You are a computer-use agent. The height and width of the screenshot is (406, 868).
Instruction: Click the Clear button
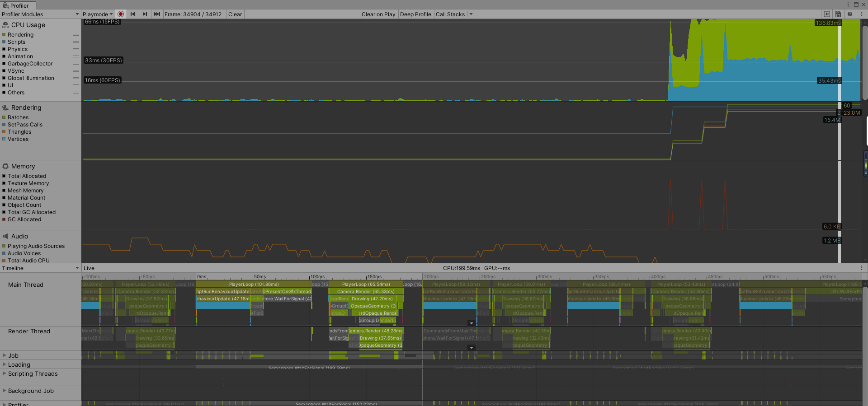[235, 14]
